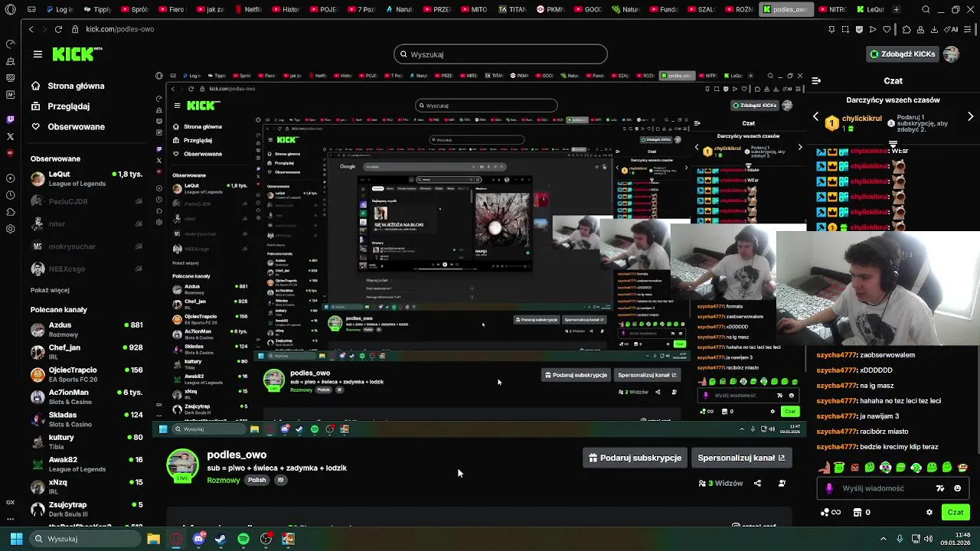
Task: Switch to the Tipply browser tab
Action: pyautogui.click(x=96, y=10)
